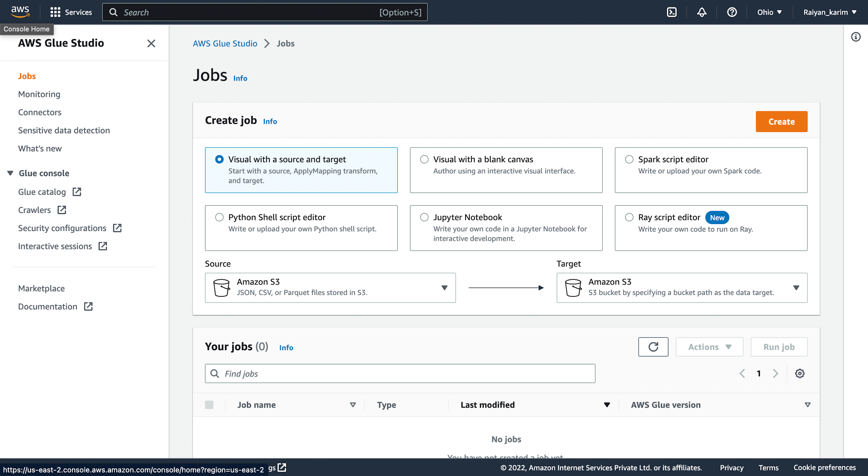Click in the top AWS Search field
The image size is (868, 476).
(265, 12)
